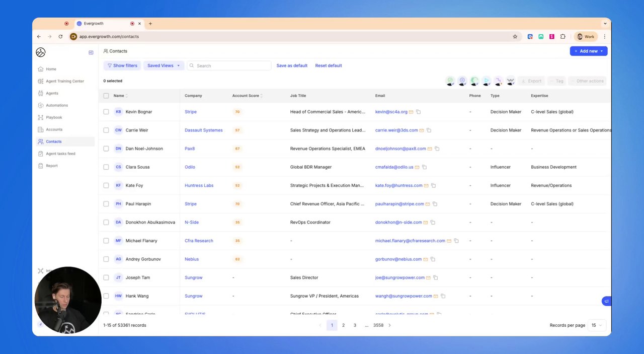The height and width of the screenshot is (354, 644).
Task: Bookmark this page with star icon
Action: tap(515, 37)
